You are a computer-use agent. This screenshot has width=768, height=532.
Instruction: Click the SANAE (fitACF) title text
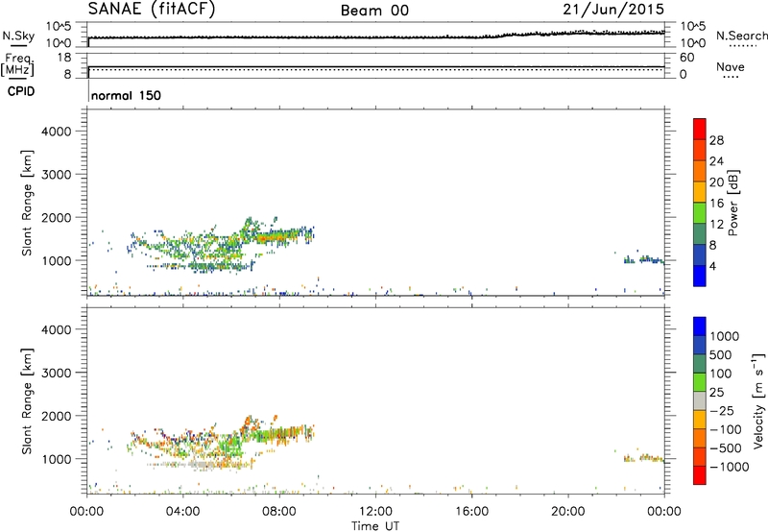(x=152, y=9)
